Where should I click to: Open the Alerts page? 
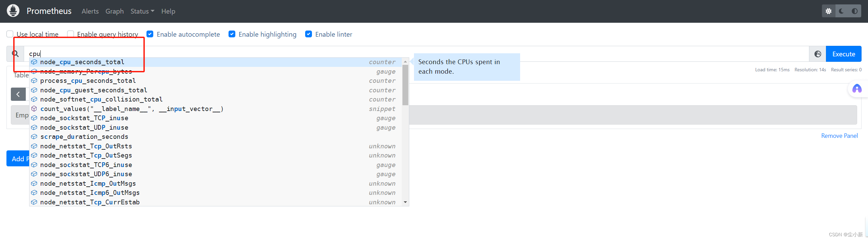pyautogui.click(x=90, y=11)
